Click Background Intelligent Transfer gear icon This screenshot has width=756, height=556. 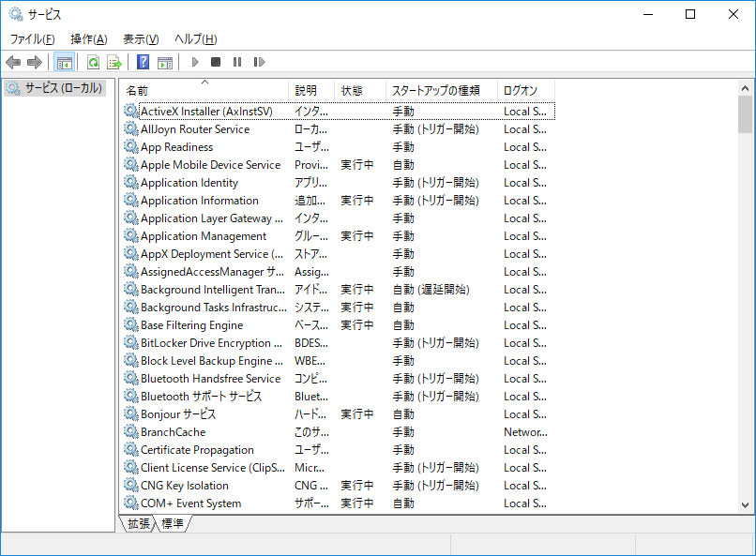[x=130, y=289]
